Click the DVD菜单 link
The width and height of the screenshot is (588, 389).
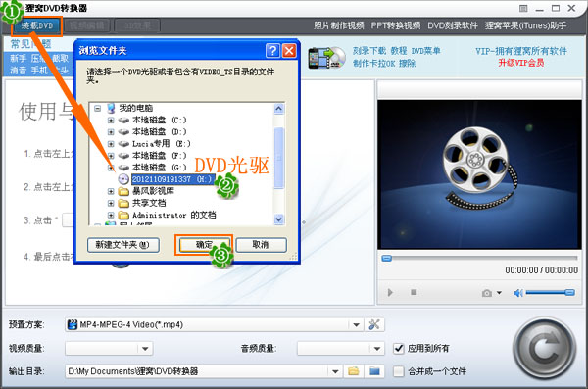coord(426,51)
